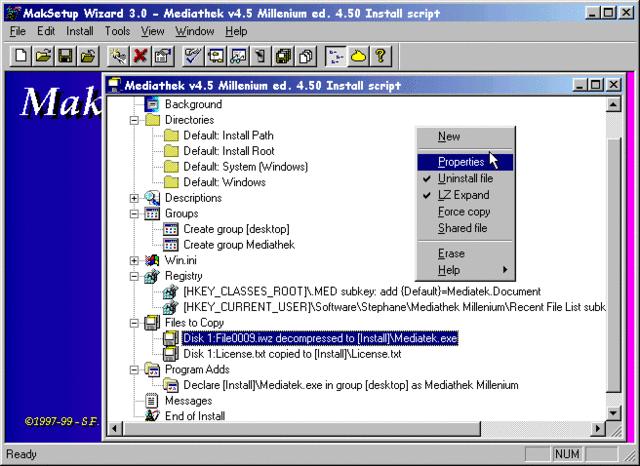Collapse the Registry tree node
Image resolution: width=640 pixels, height=466 pixels.
click(134, 276)
